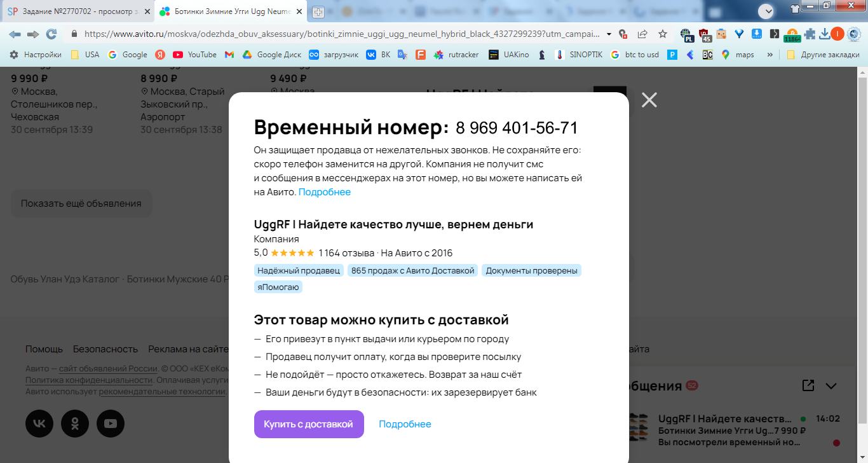Bookmark this page with the star icon

(663, 34)
